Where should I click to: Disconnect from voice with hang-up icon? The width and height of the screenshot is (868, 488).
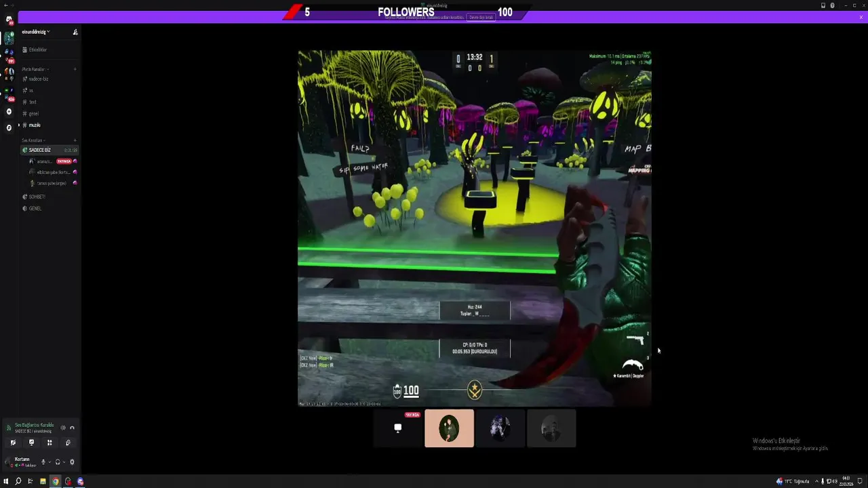click(x=72, y=428)
